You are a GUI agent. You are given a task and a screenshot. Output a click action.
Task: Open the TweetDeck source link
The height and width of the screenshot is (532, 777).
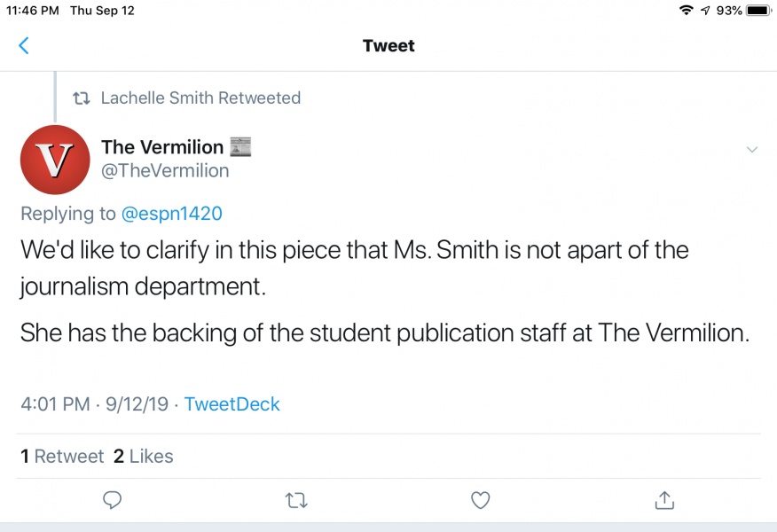click(x=232, y=404)
